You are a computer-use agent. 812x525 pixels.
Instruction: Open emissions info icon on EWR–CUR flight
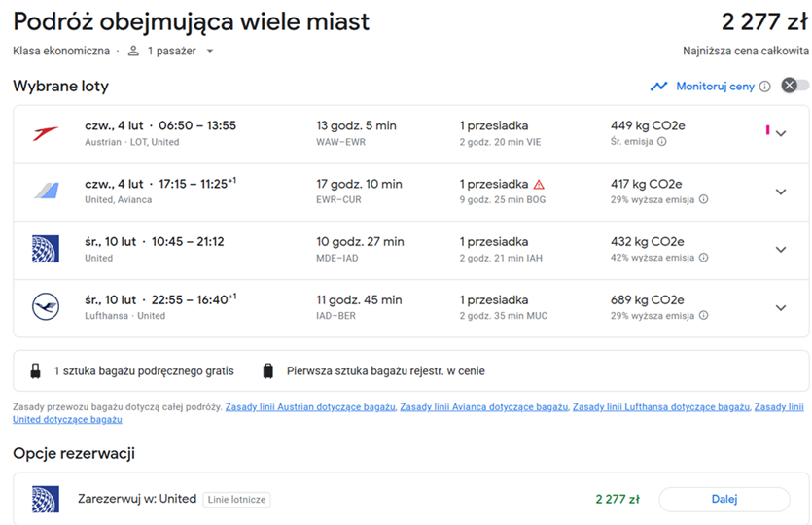[703, 199]
